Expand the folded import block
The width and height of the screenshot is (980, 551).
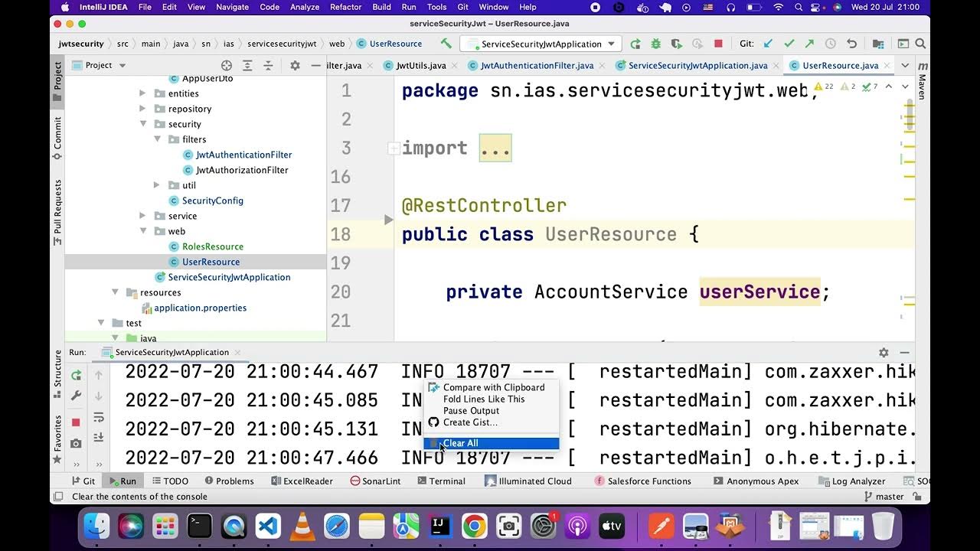coord(393,148)
